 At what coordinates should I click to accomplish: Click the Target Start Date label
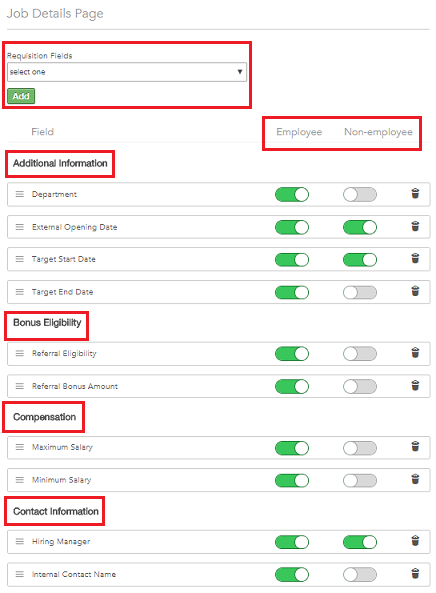tap(64, 259)
